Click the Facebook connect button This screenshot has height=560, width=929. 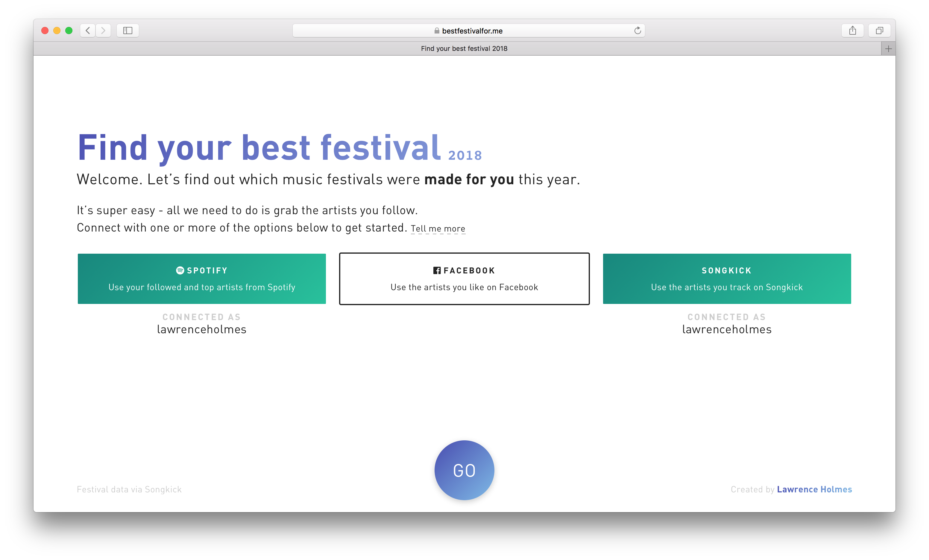point(464,279)
